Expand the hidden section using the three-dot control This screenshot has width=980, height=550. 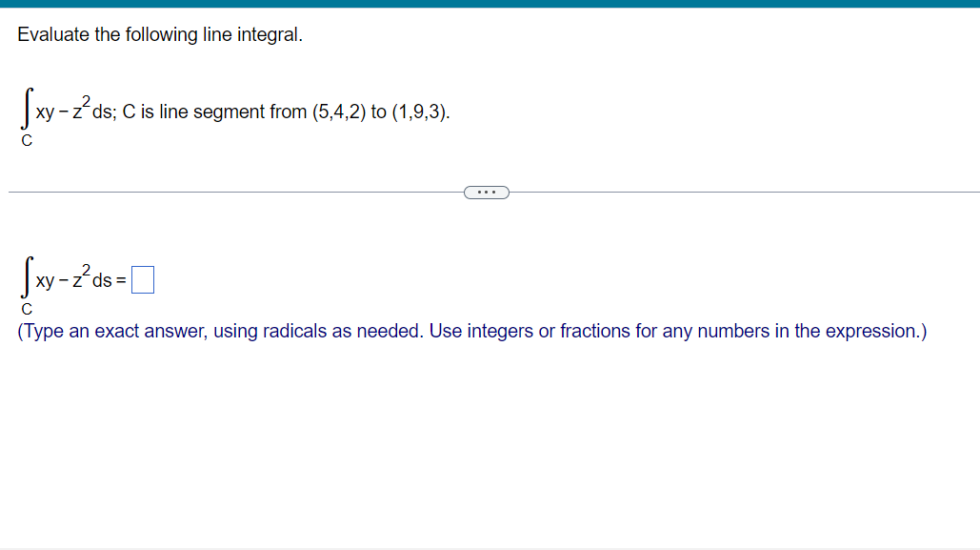[x=487, y=192]
